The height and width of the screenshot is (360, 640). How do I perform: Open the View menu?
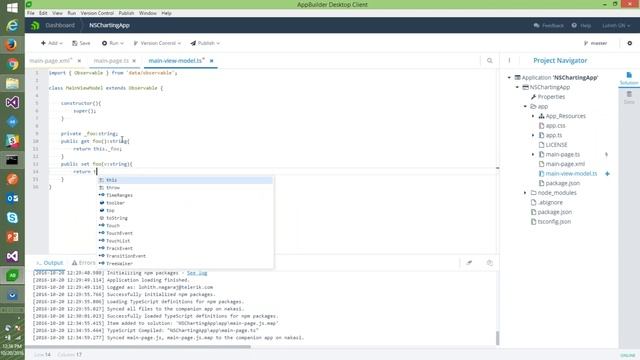pos(57,13)
